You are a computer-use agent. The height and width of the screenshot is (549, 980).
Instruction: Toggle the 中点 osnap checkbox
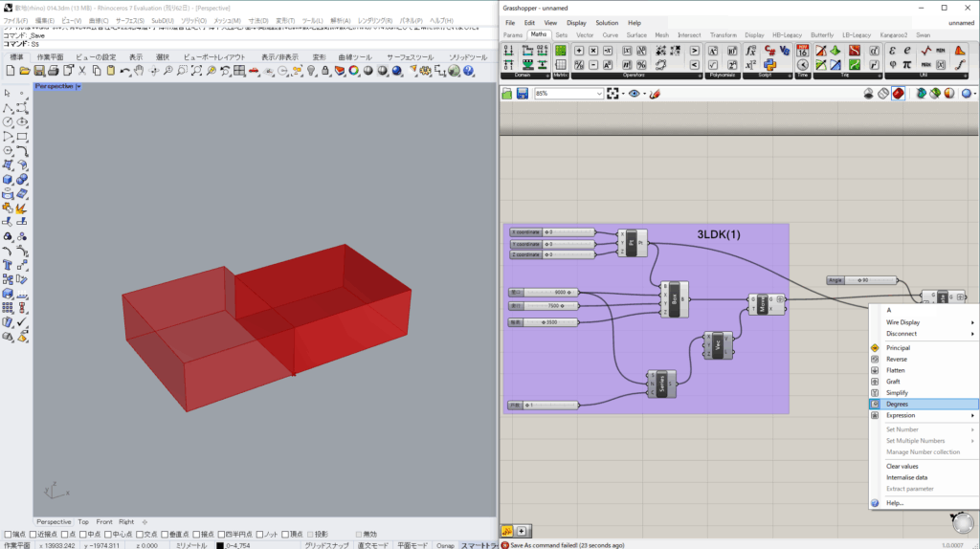pyautogui.click(x=83, y=534)
